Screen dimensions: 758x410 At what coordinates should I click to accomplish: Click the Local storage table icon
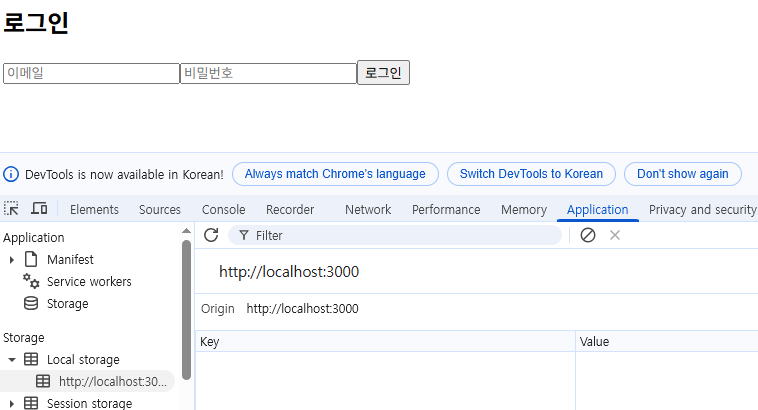31,359
